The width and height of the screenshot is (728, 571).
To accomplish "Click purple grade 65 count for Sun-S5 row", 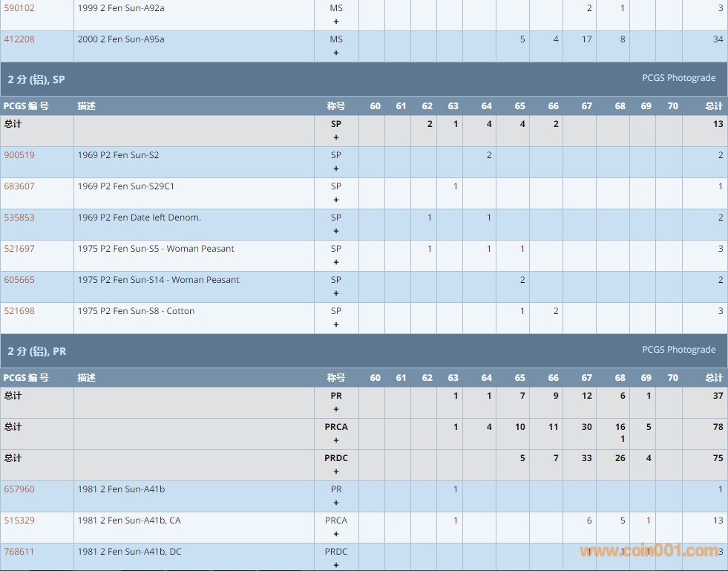I will (x=522, y=249).
